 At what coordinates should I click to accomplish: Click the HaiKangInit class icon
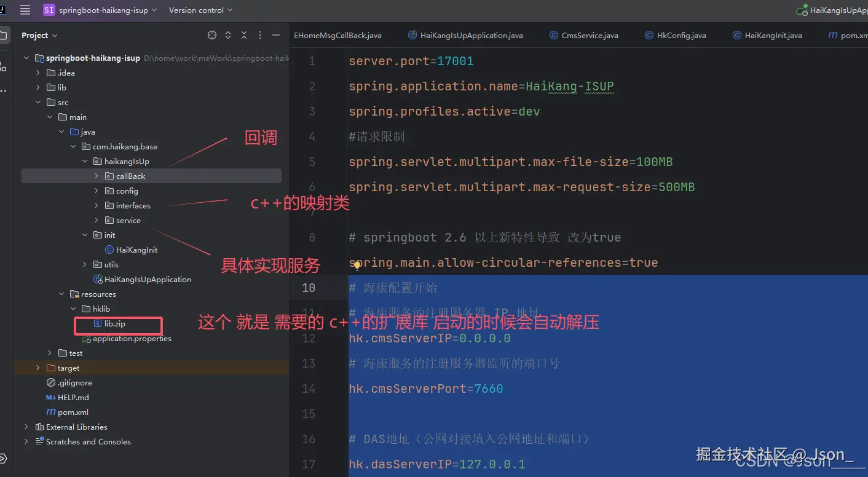[x=109, y=250]
